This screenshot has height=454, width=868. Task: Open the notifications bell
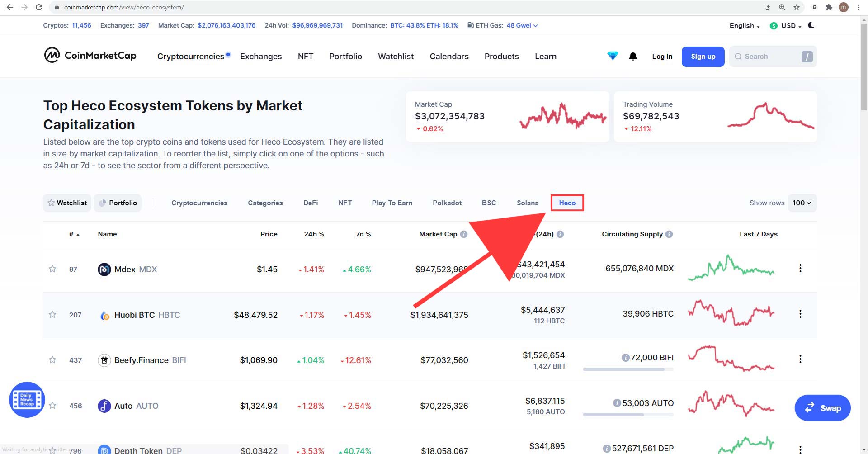633,56
